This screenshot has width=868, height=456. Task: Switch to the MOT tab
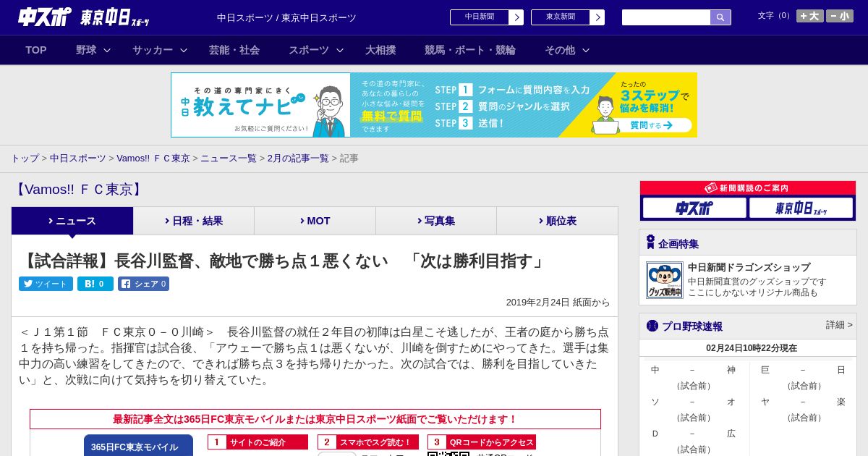(315, 221)
